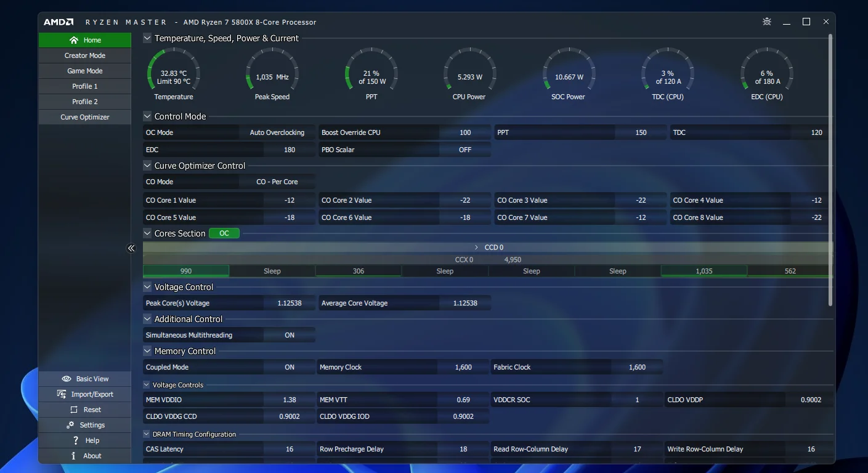868x473 pixels.
Task: Expand the CCD 0 chevron
Action: click(x=476, y=247)
